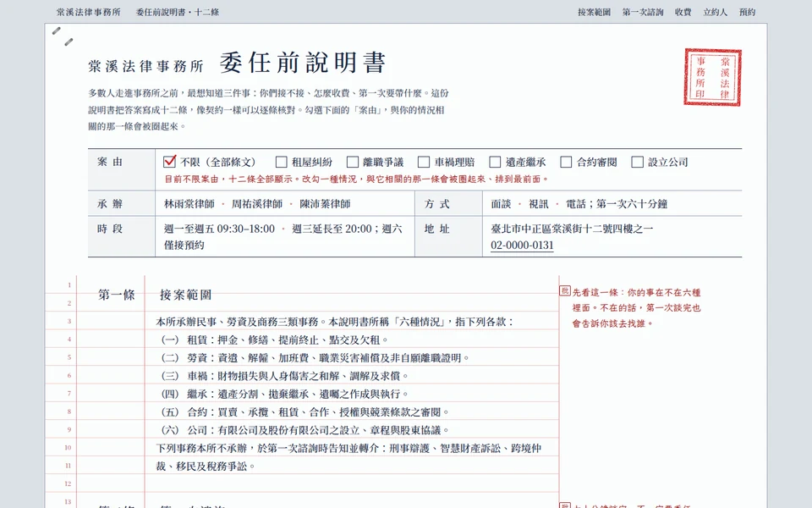Image resolution: width=812 pixels, height=508 pixels.
Task: Click the 地址 row label
Action: tap(437, 229)
